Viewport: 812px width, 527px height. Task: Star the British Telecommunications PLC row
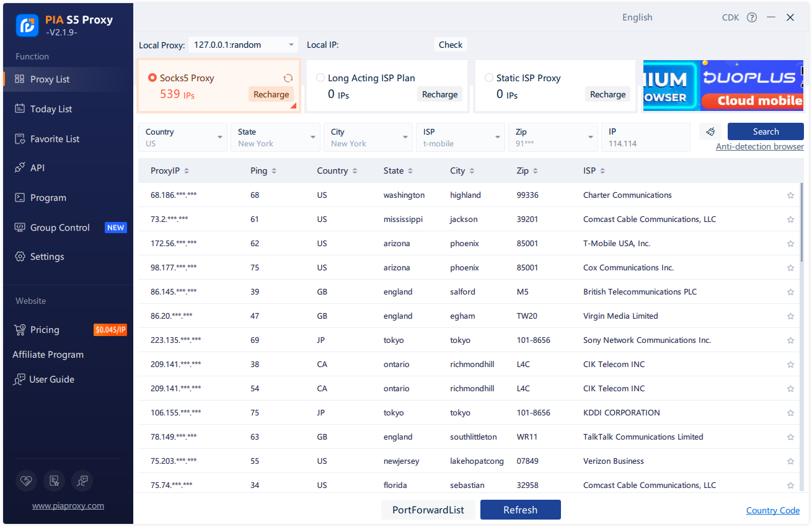point(790,292)
